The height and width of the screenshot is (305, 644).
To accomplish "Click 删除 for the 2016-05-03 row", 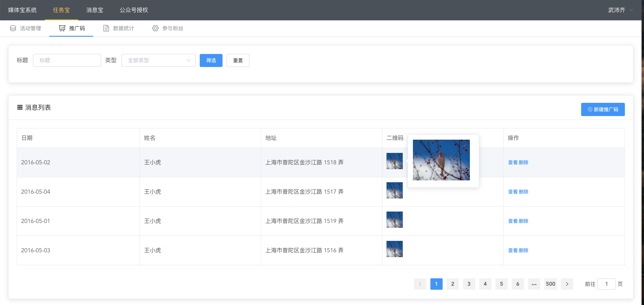I will pyautogui.click(x=524, y=250).
